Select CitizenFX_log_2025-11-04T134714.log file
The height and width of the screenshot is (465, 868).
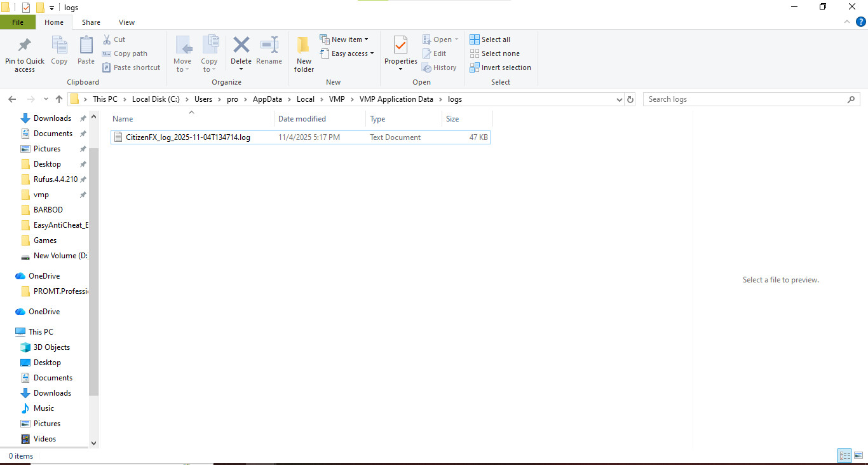[187, 137]
